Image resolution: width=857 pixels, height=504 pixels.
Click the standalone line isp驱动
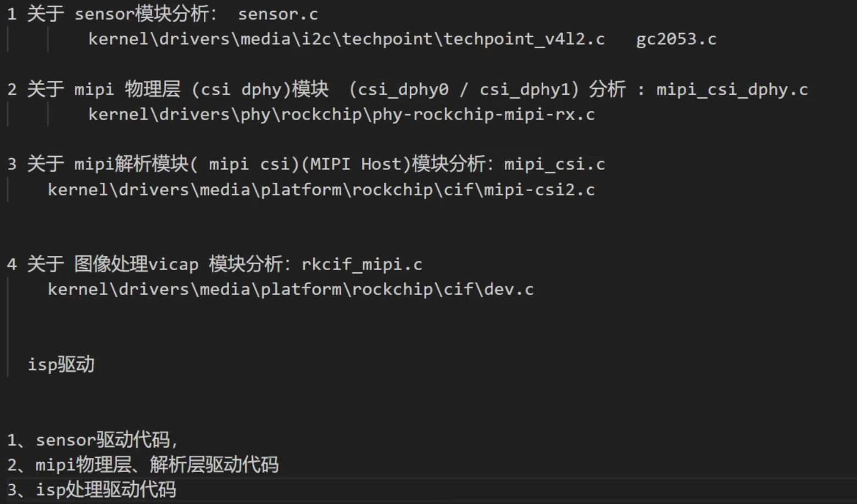click(x=61, y=364)
